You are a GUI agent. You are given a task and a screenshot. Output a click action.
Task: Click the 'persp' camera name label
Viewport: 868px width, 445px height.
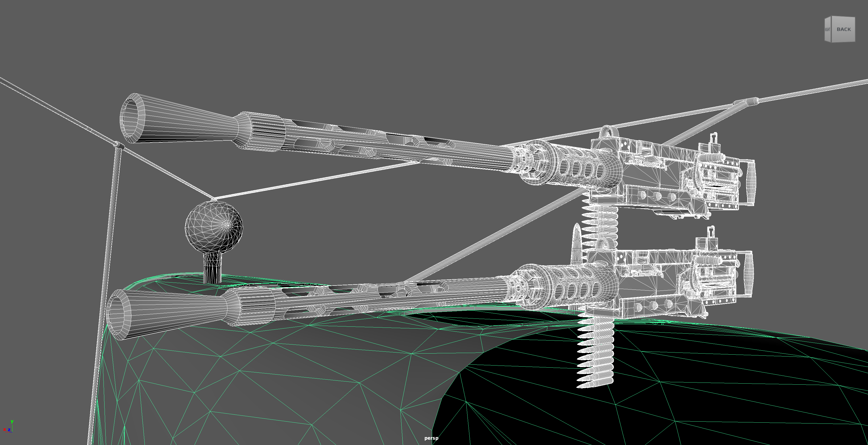[x=431, y=438]
